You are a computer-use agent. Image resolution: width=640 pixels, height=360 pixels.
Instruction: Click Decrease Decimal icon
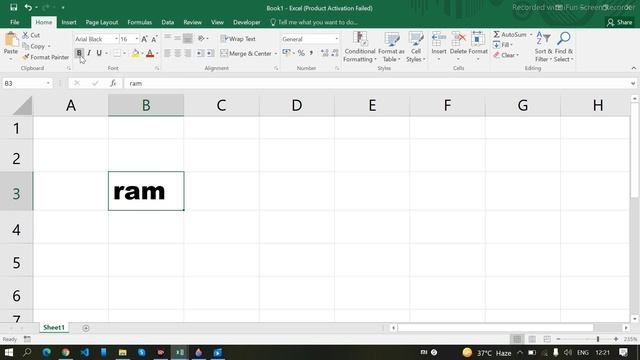[335, 53]
